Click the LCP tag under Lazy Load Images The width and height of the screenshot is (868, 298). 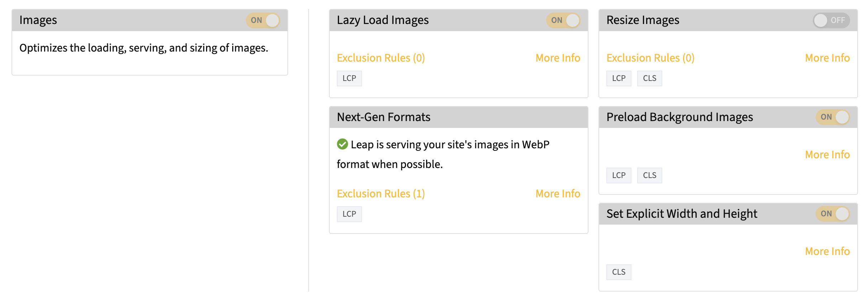tap(349, 78)
